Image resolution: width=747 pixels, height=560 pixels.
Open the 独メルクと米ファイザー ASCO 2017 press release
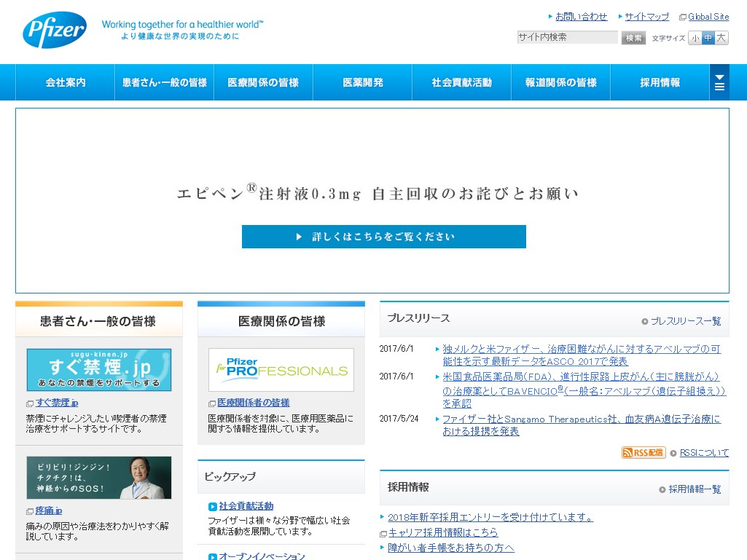582,355
